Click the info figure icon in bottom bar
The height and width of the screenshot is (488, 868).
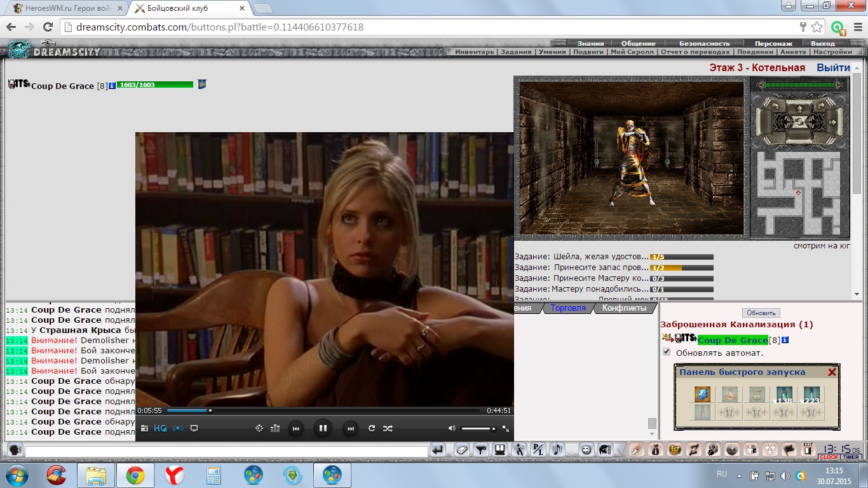(x=656, y=450)
